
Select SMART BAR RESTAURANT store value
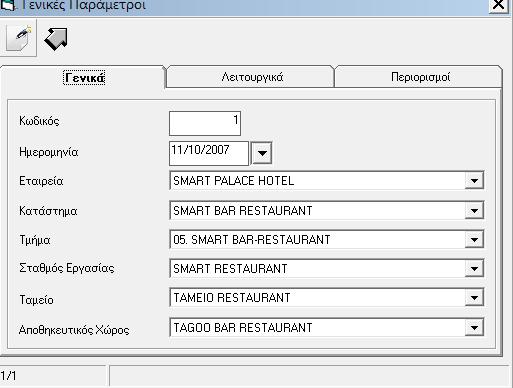[x=243, y=211]
